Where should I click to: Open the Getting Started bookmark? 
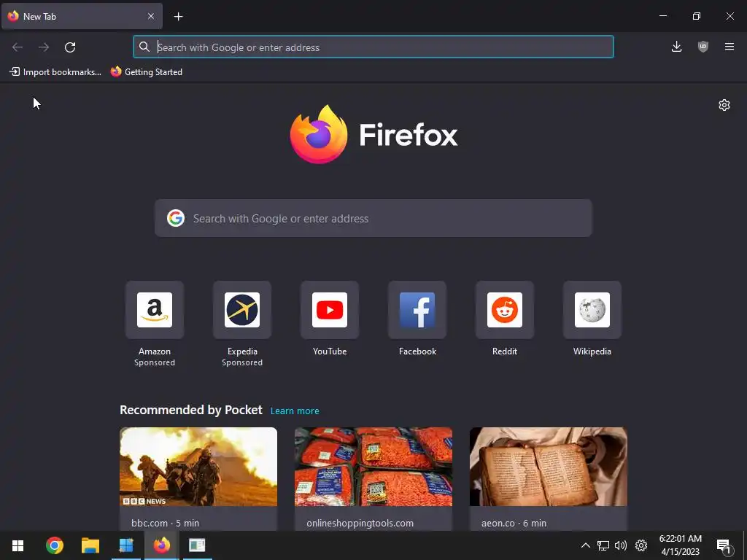click(147, 72)
